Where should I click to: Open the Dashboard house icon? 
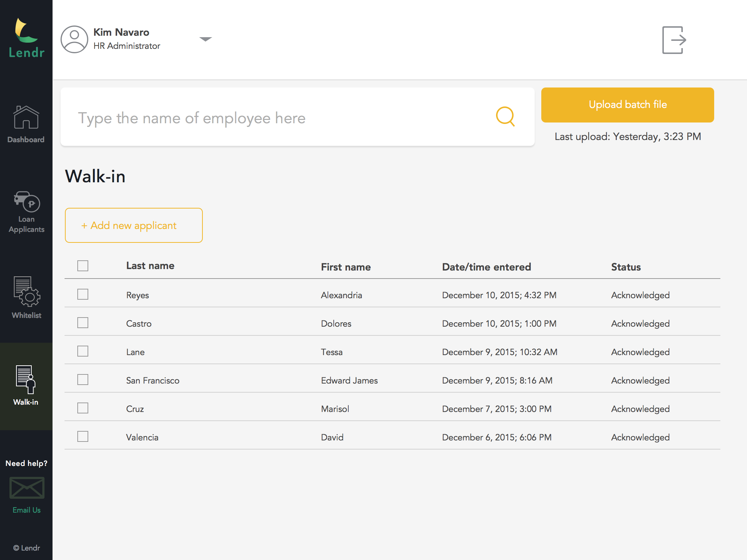[26, 117]
